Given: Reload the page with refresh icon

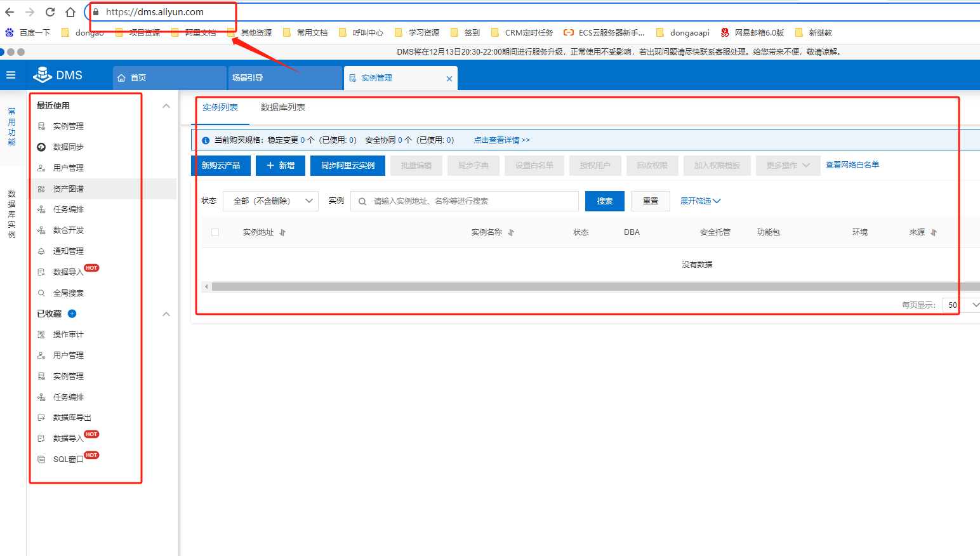Looking at the screenshot, I should click(50, 12).
